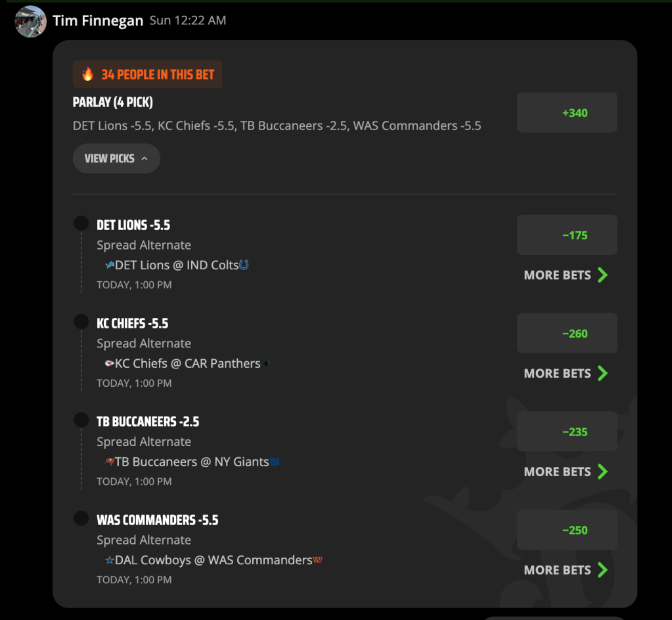Viewport: 672px width, 620px height.
Task: Open More Bets for Lions at Colts
Action: (x=566, y=275)
